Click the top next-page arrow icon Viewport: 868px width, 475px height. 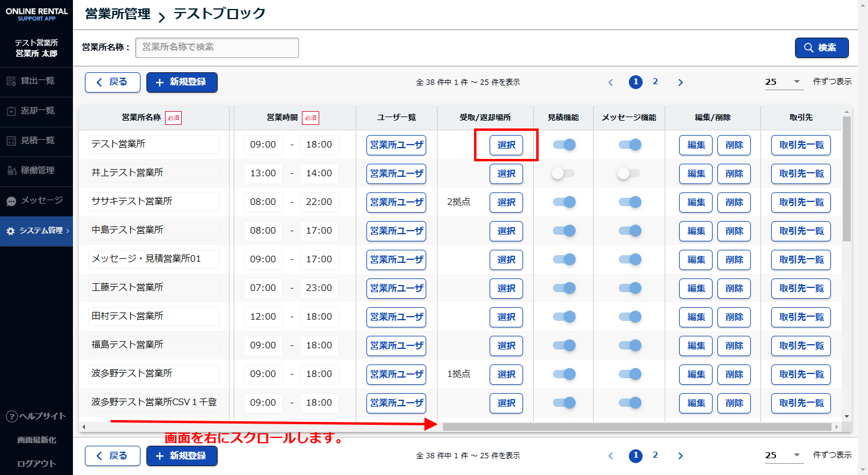click(680, 82)
